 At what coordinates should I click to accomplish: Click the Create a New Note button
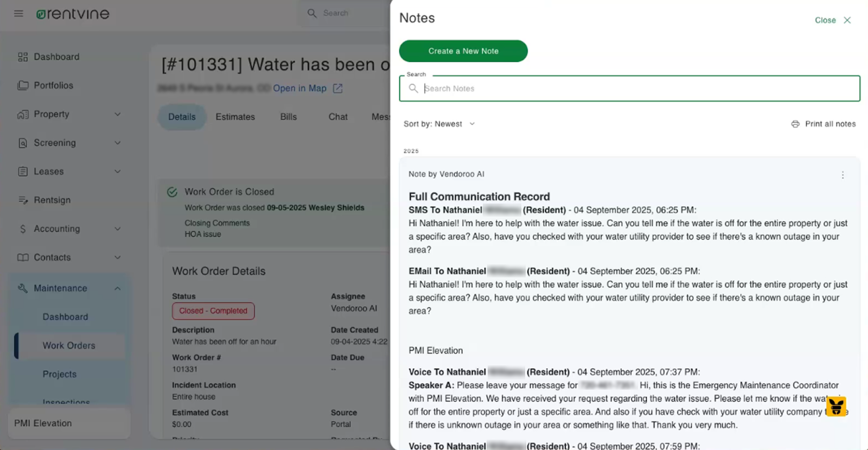click(463, 51)
